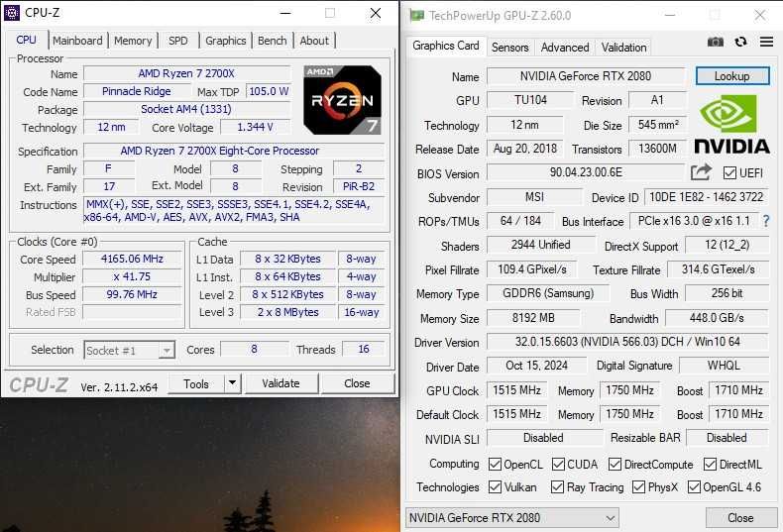Open the GPU-Z hamburger menu

tap(766, 42)
